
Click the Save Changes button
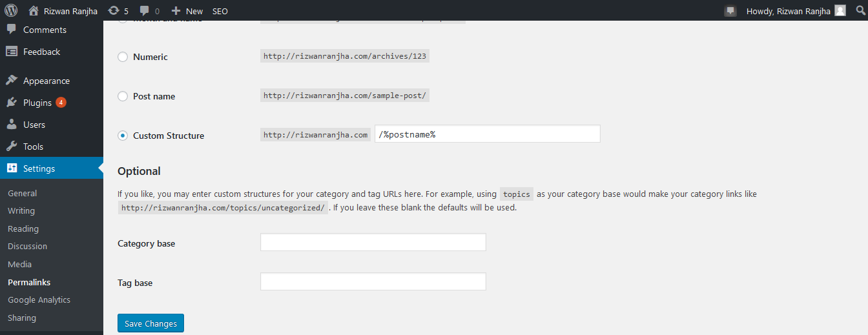150,323
